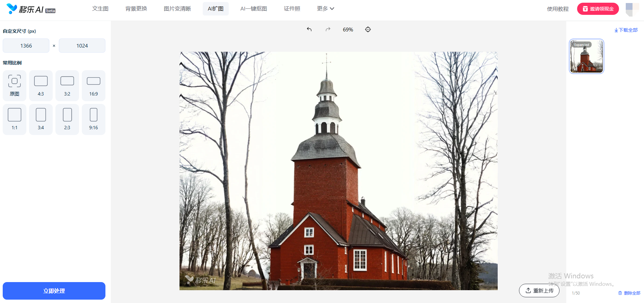The width and height of the screenshot is (644, 303).
Task: Click the 下载全部 link
Action: [x=626, y=30]
